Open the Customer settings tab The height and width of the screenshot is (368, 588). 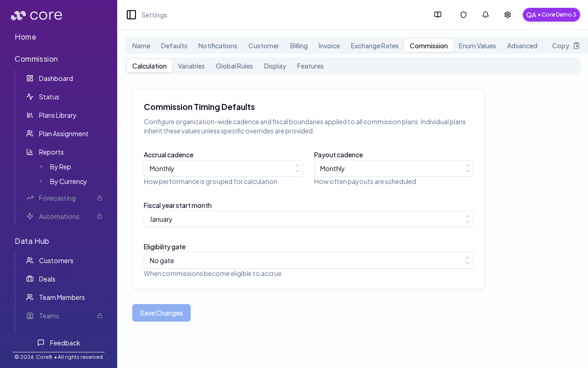tap(264, 46)
